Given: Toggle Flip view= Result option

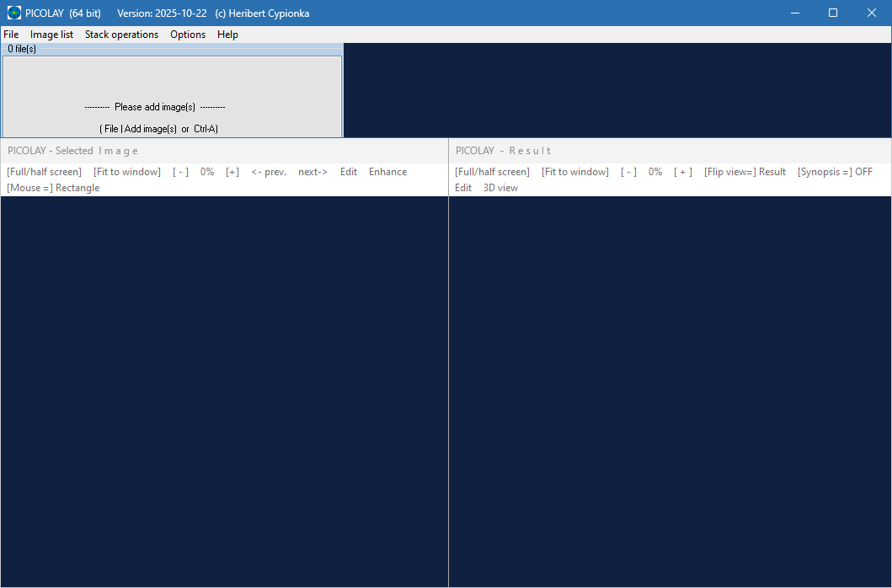Looking at the screenshot, I should pos(745,172).
